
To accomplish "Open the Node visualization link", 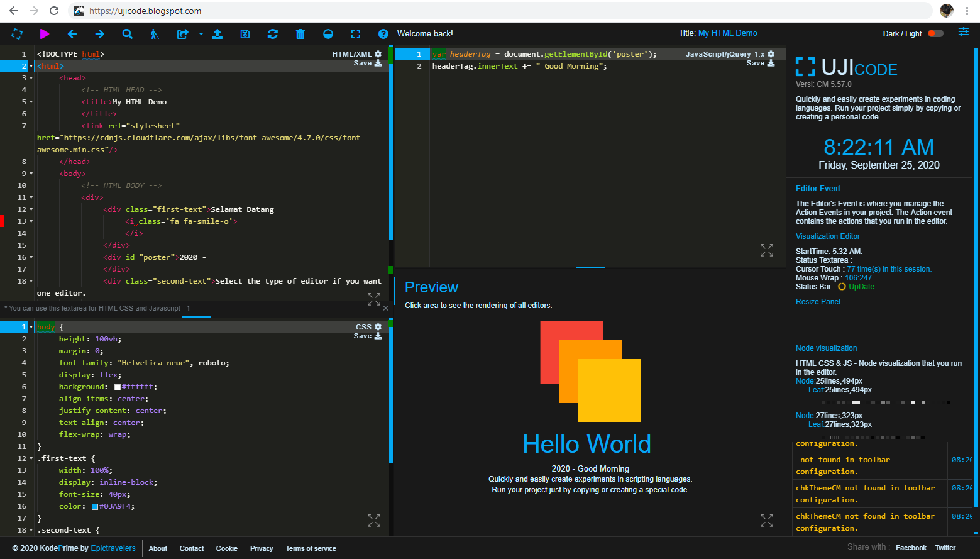I will [x=826, y=348].
